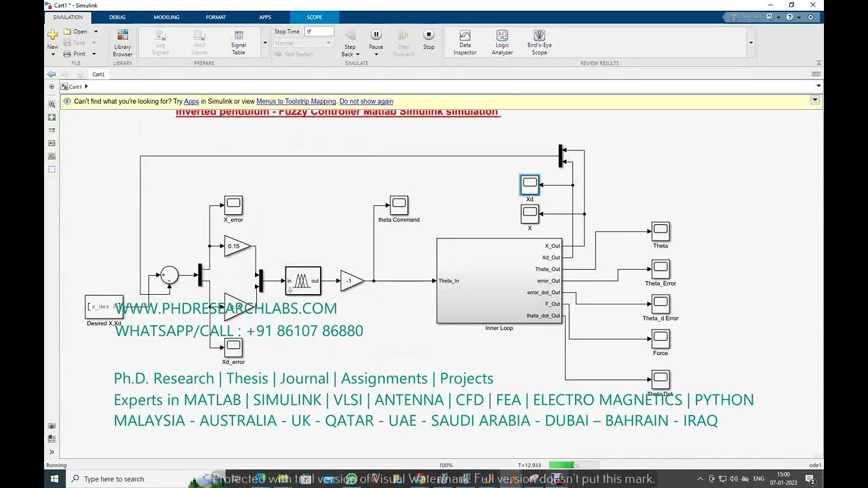Click the Apps link in the notification
The width and height of the screenshot is (868, 488).
(x=191, y=102)
